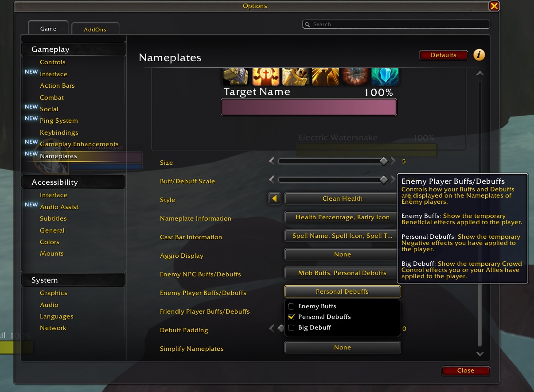Viewport: 534px width, 392px height.
Task: Uncheck the Personal Debuffs option
Action: [x=291, y=317]
